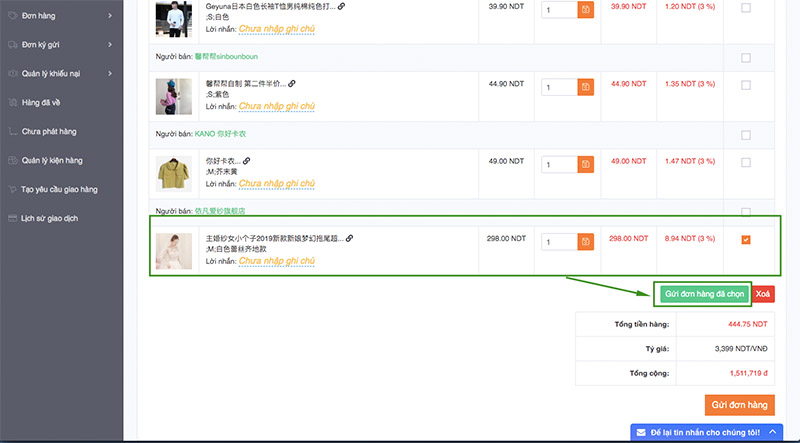Screen dimensions: 800x443
Task: Click Gửi đơn hàng đã chọn button
Action: pyautogui.click(x=704, y=294)
